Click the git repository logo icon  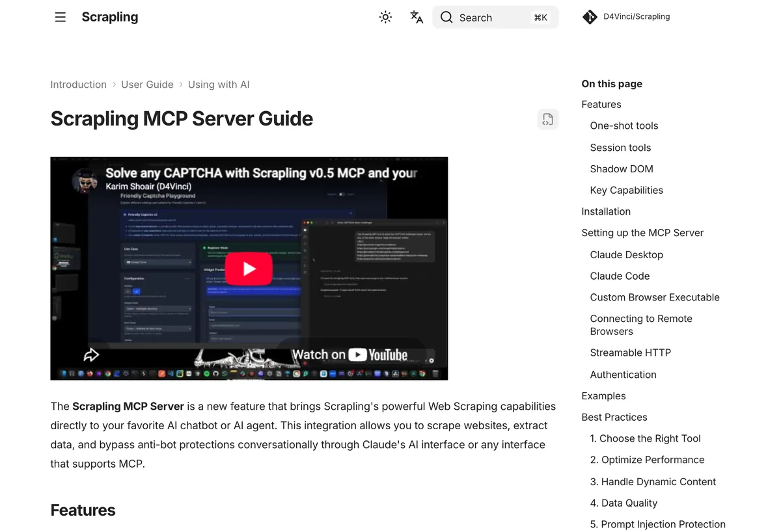pyautogui.click(x=590, y=17)
